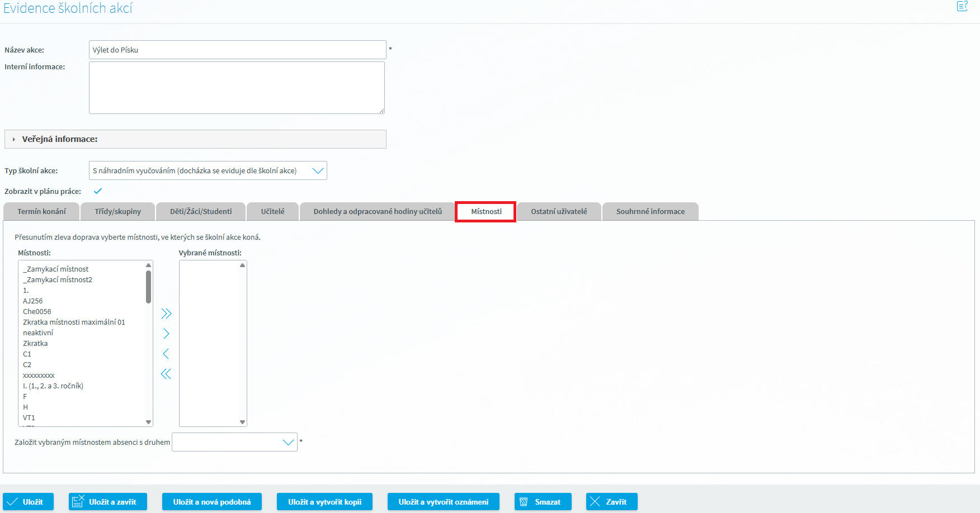Remove all selected rooms with double-left arrow
The width and height of the screenshot is (980, 513).
point(166,374)
